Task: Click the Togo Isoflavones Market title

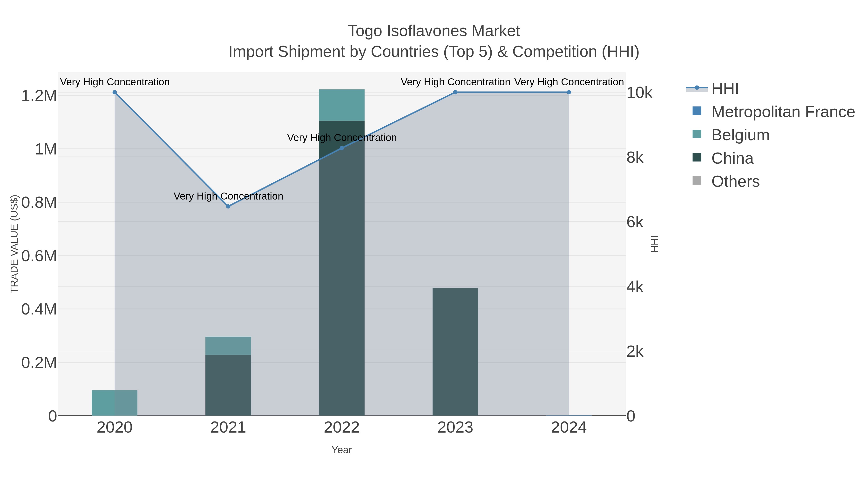Action: (x=434, y=31)
